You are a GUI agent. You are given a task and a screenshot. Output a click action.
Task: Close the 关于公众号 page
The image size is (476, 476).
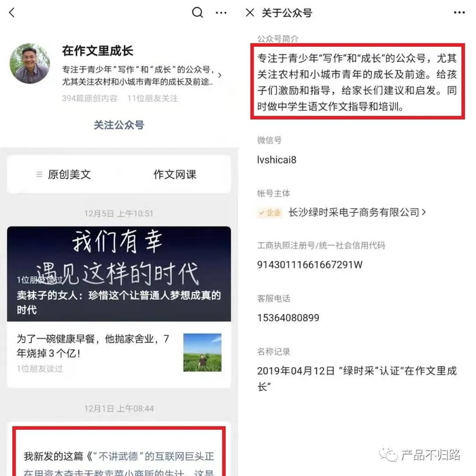tap(250, 13)
